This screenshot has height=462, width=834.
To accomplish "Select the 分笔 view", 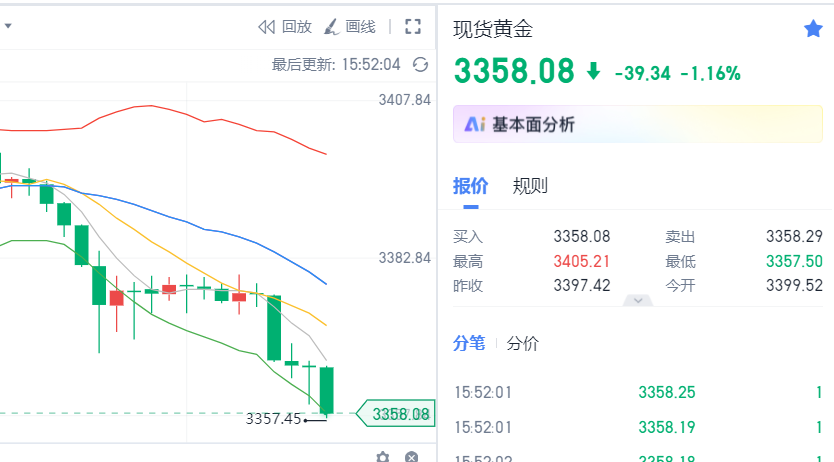I will [469, 343].
